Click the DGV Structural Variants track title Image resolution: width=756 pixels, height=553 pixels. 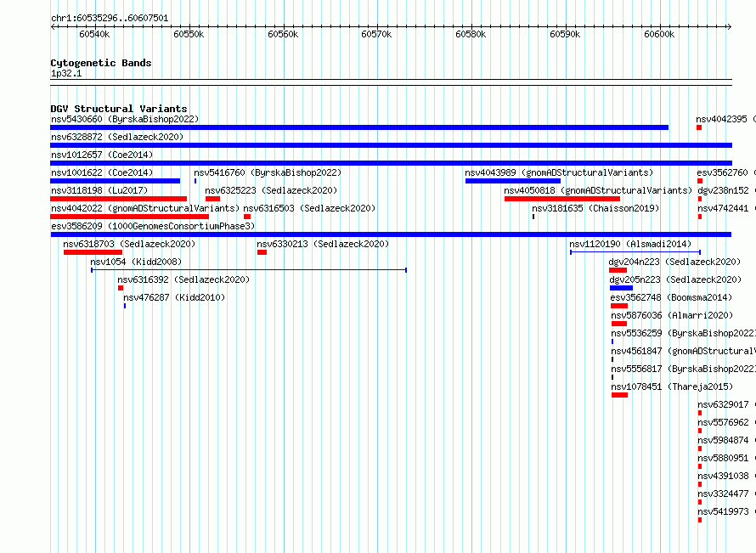point(119,109)
